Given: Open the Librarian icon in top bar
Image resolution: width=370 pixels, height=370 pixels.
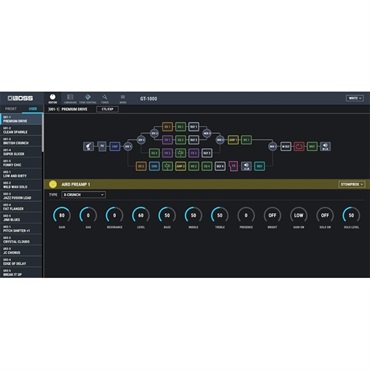Looking at the screenshot, I should tap(70, 98).
